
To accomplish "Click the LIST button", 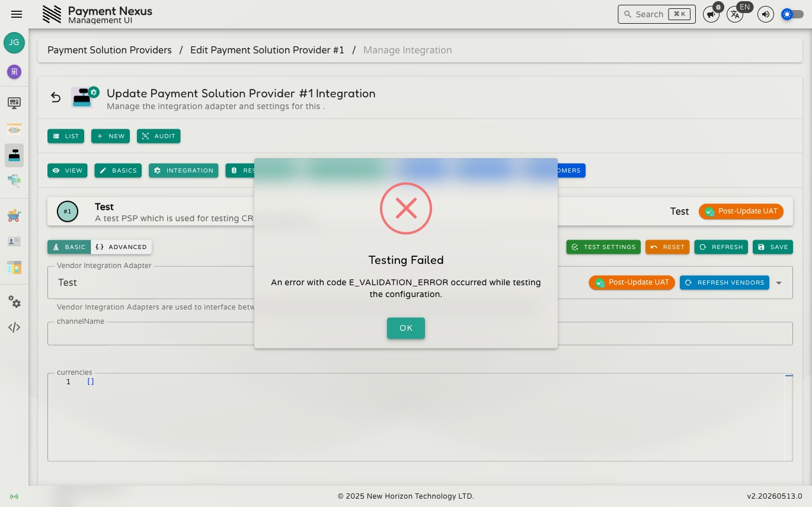I will (66, 136).
